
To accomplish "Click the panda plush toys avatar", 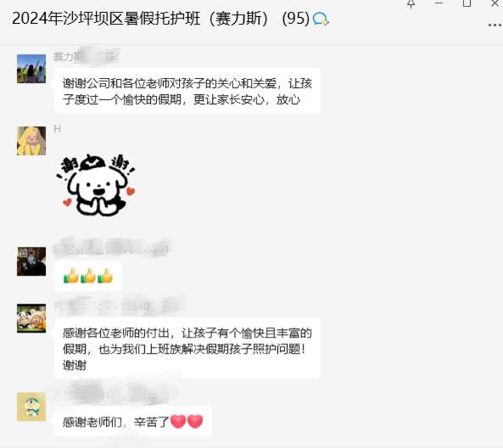I will pyautogui.click(x=31, y=318).
